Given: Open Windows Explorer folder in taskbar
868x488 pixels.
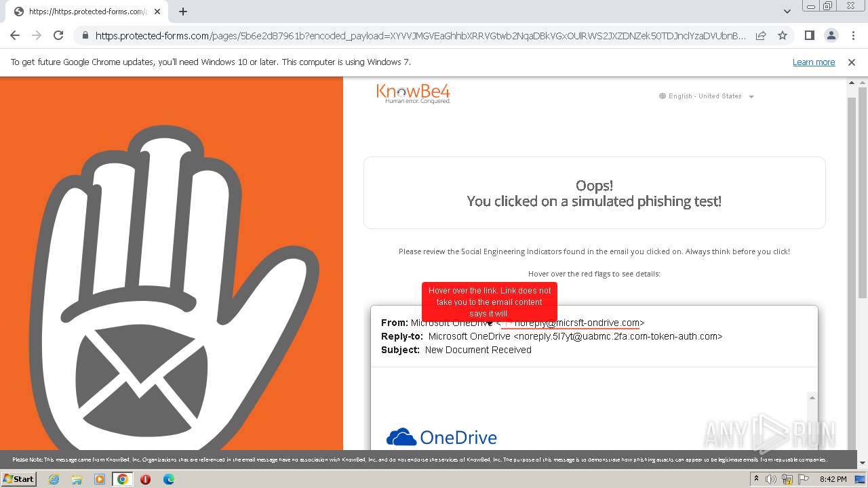Looking at the screenshot, I should 77,479.
